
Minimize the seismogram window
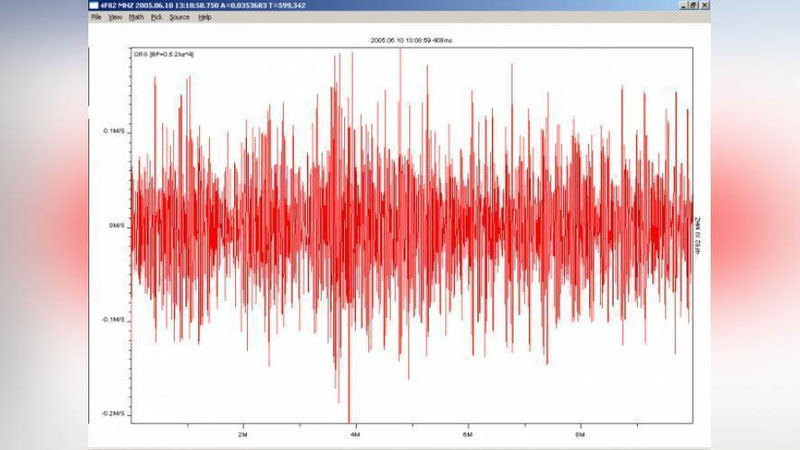(684, 5)
